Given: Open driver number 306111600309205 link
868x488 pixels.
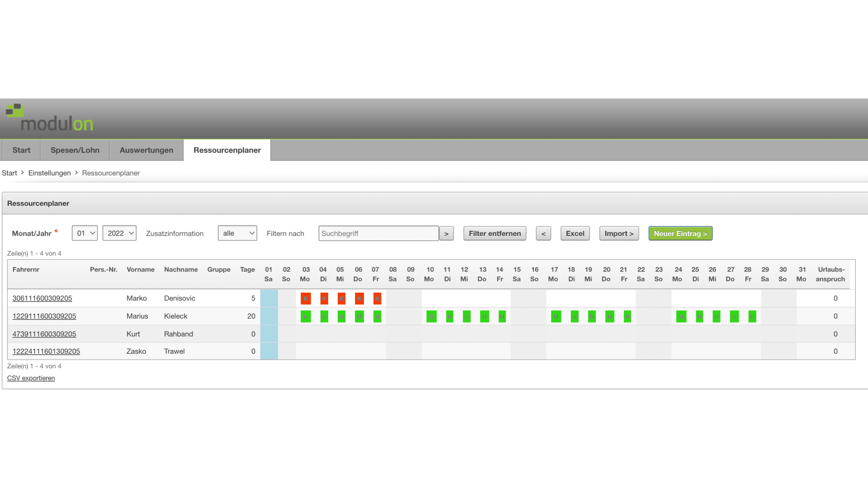Looking at the screenshot, I should click(42, 298).
